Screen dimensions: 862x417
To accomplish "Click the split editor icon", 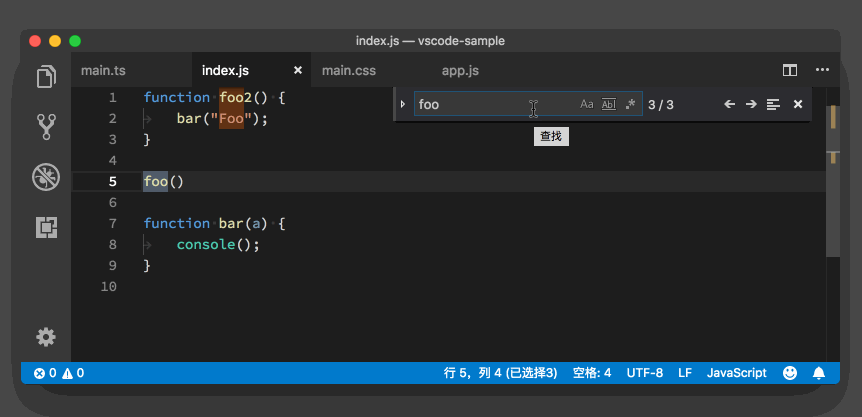I will click(x=789, y=70).
